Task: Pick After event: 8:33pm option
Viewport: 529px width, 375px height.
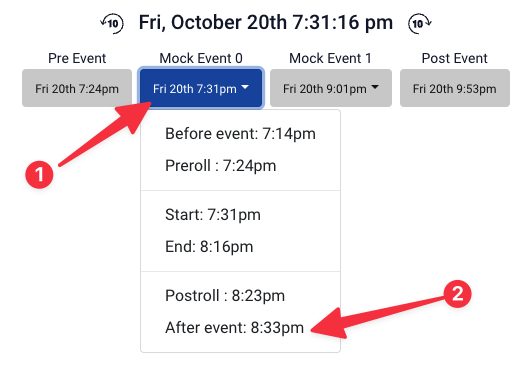Action: [240, 328]
